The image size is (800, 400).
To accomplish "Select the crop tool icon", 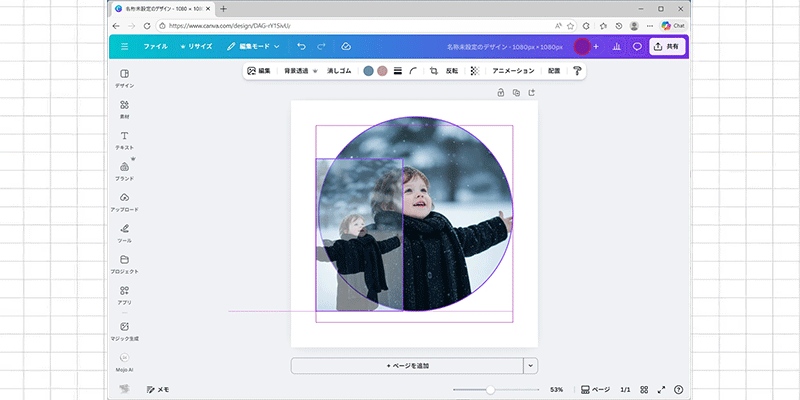I will [x=434, y=71].
